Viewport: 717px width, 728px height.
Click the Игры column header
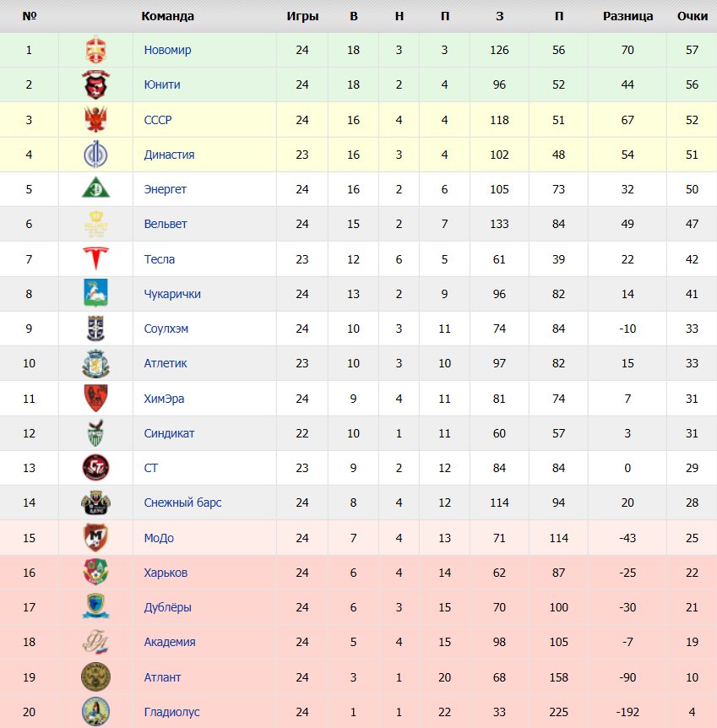point(302,16)
